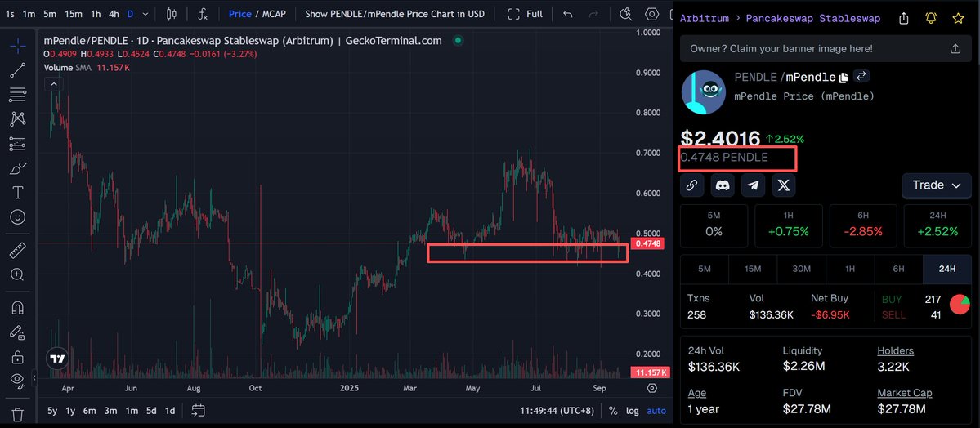Open the project Telegram link

[753, 185]
